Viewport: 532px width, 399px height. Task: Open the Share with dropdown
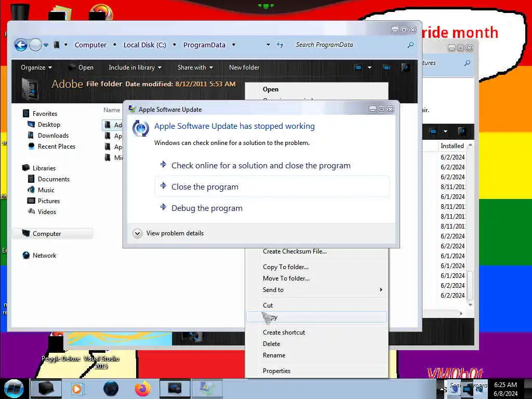click(195, 68)
